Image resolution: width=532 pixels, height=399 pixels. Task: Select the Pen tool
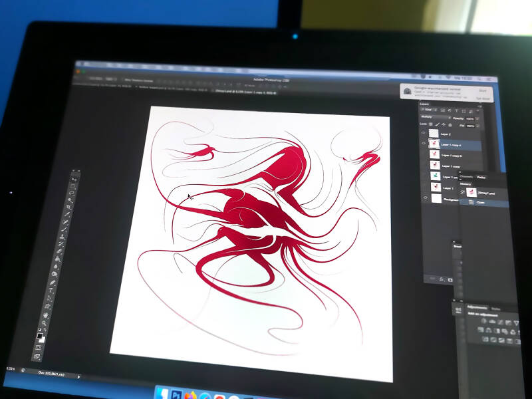(x=53, y=282)
